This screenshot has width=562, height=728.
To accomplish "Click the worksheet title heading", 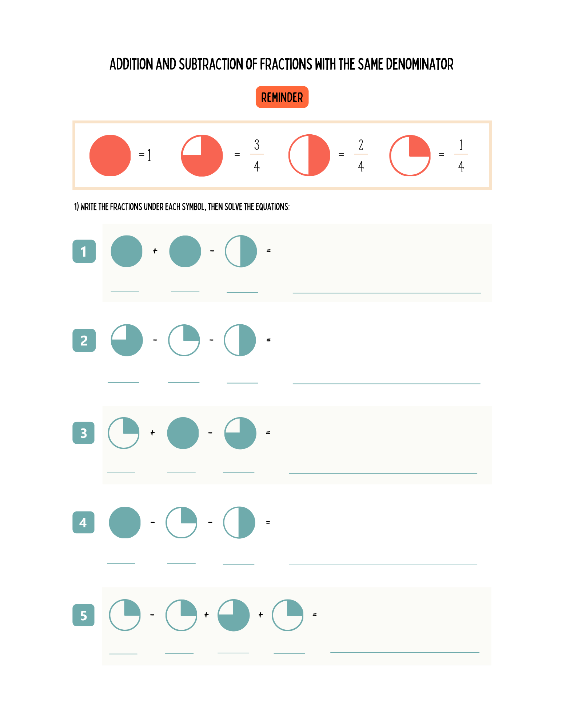I will click(x=282, y=64).
